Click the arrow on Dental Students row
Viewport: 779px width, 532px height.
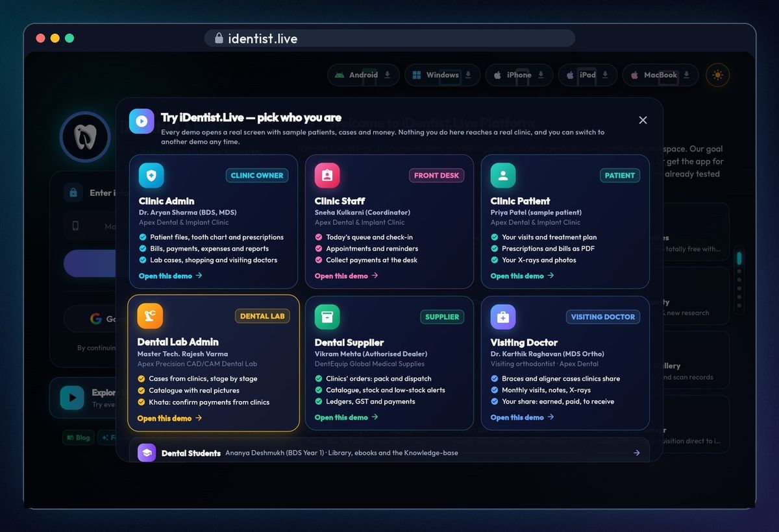pos(637,453)
